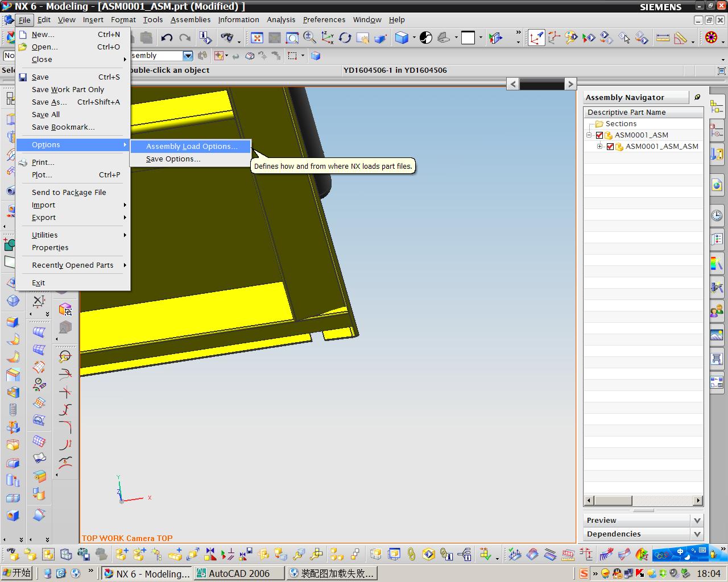Expand the Recently Opened Parts submenu

pos(73,265)
